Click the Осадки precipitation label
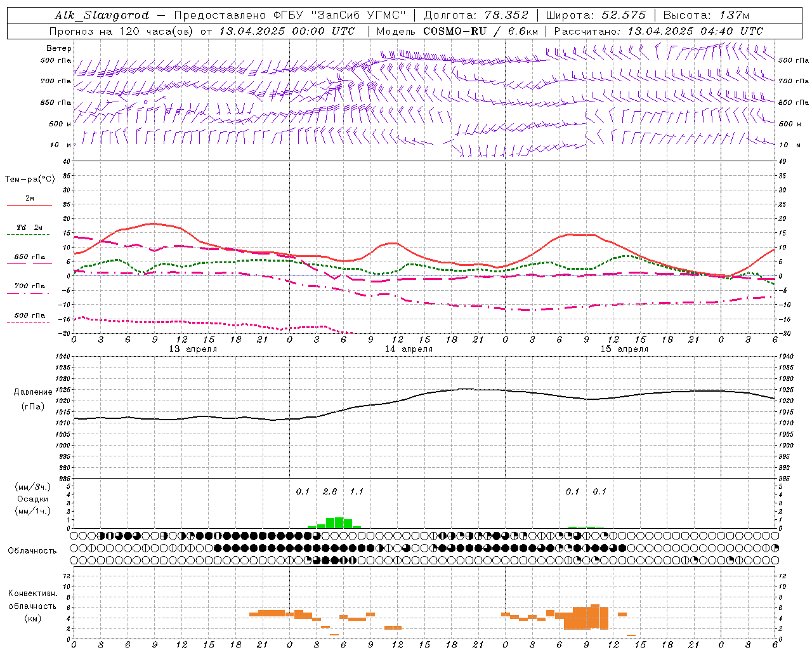 33,499
